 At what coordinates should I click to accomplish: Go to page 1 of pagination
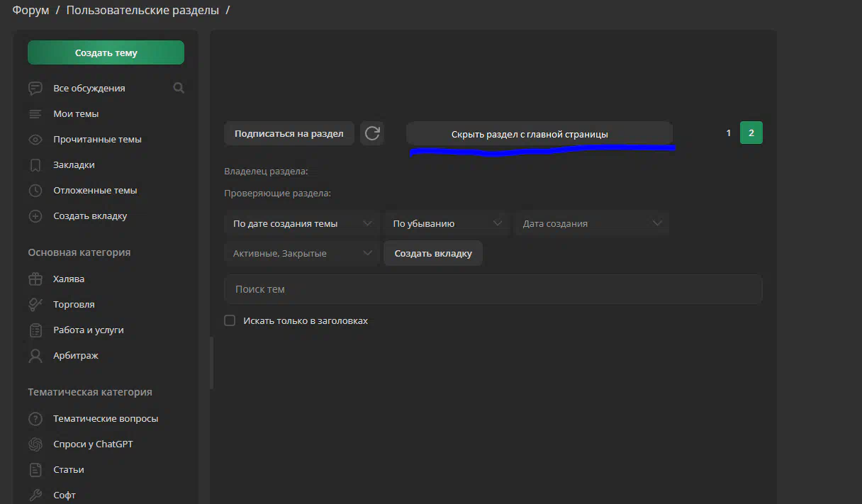click(x=728, y=133)
